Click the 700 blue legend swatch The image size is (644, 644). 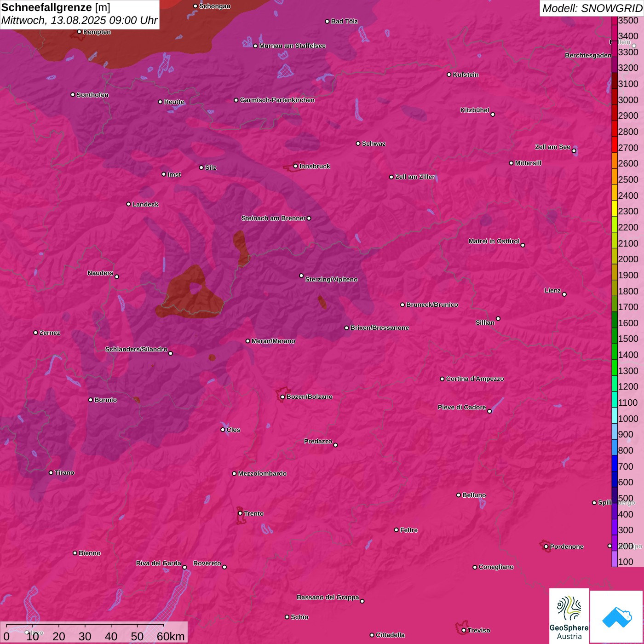click(614, 463)
